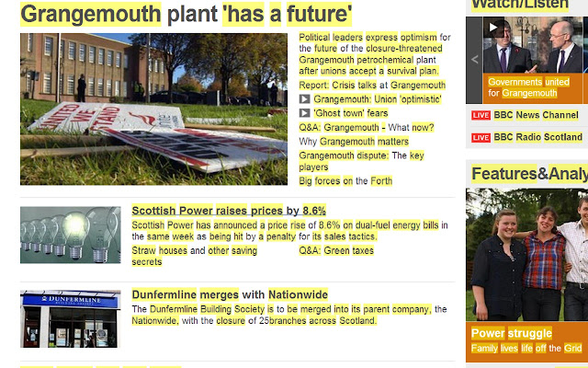Open Q&A: Grangemouth - What now?
Image resolution: width=588 pixels, height=368 pixels.
coord(367,128)
